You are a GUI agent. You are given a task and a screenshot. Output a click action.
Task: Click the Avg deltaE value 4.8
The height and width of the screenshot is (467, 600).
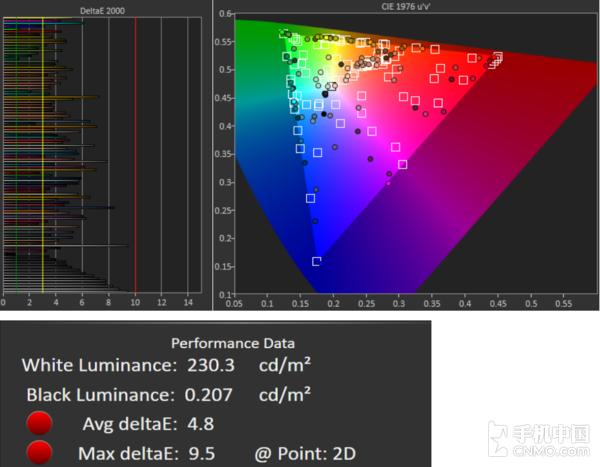click(x=199, y=423)
